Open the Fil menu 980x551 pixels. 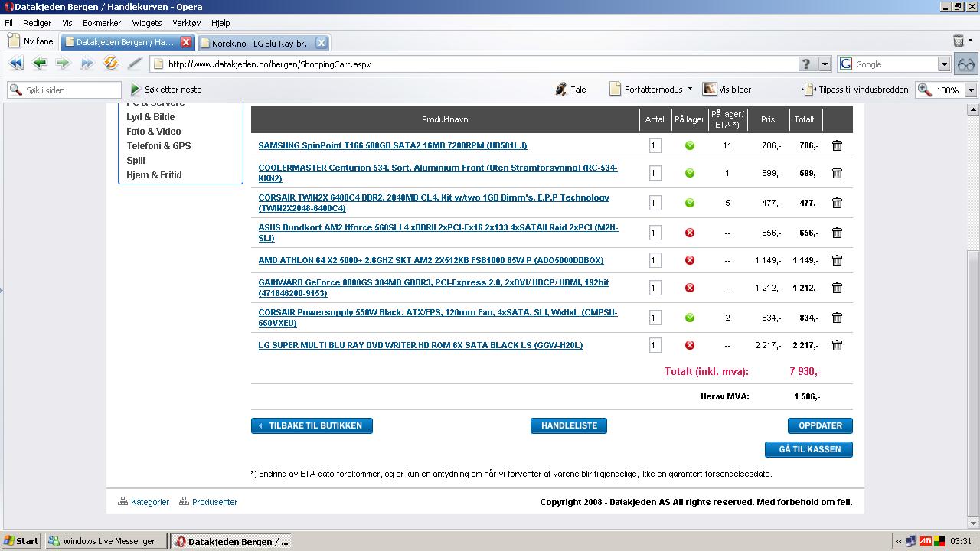[x=9, y=23]
